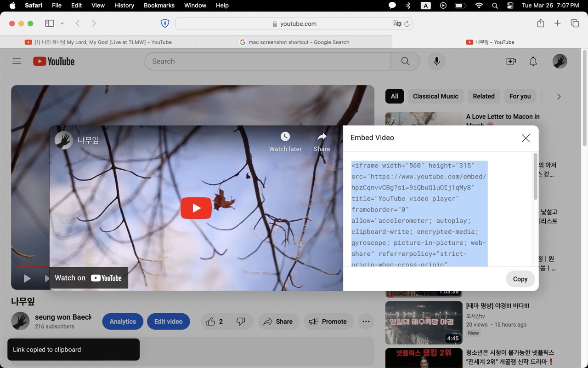Image resolution: width=588 pixels, height=368 pixels.
Task: Close the Embed Video dialog
Action: pyautogui.click(x=526, y=138)
